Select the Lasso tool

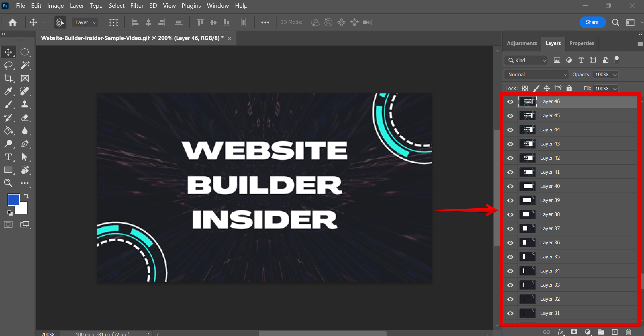coord(8,65)
